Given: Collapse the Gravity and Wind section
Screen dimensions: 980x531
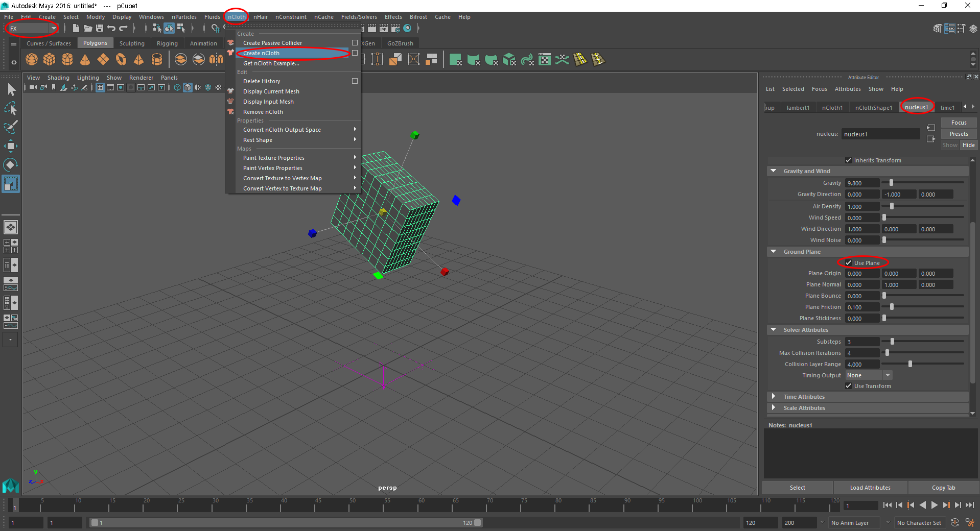Looking at the screenshot, I should coord(773,171).
